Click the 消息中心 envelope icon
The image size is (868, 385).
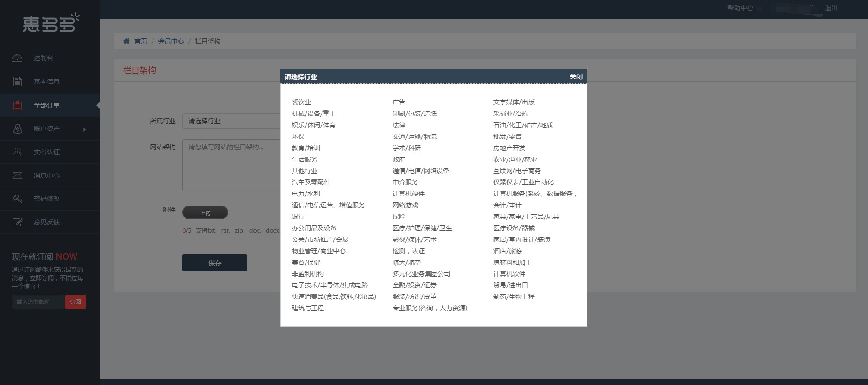pyautogui.click(x=17, y=175)
